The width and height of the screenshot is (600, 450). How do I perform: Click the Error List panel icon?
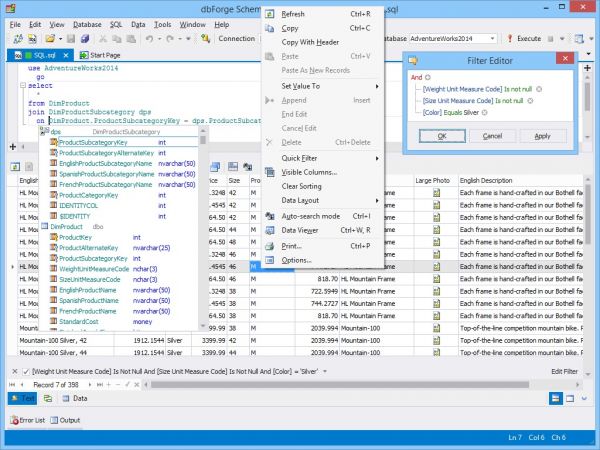tap(14, 420)
